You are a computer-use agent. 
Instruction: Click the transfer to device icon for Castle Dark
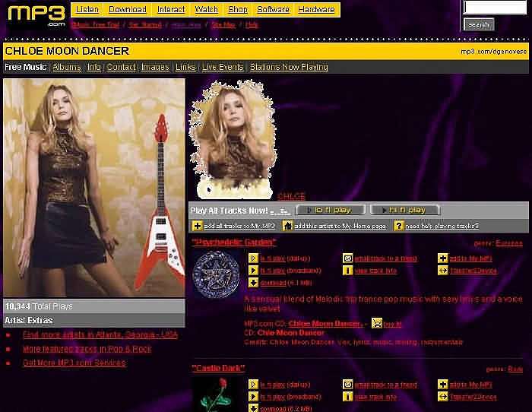click(443, 397)
